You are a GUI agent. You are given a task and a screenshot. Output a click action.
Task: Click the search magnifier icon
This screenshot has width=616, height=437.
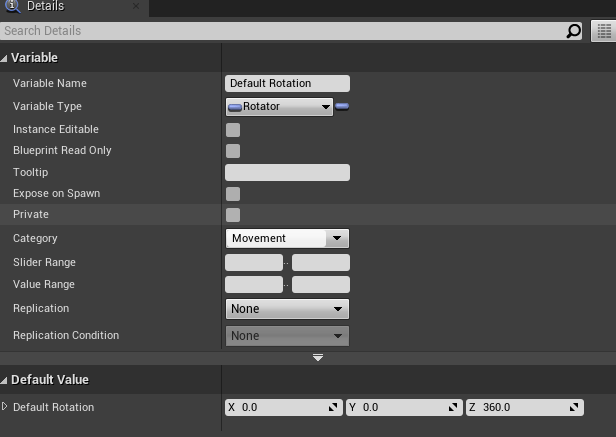tap(573, 31)
